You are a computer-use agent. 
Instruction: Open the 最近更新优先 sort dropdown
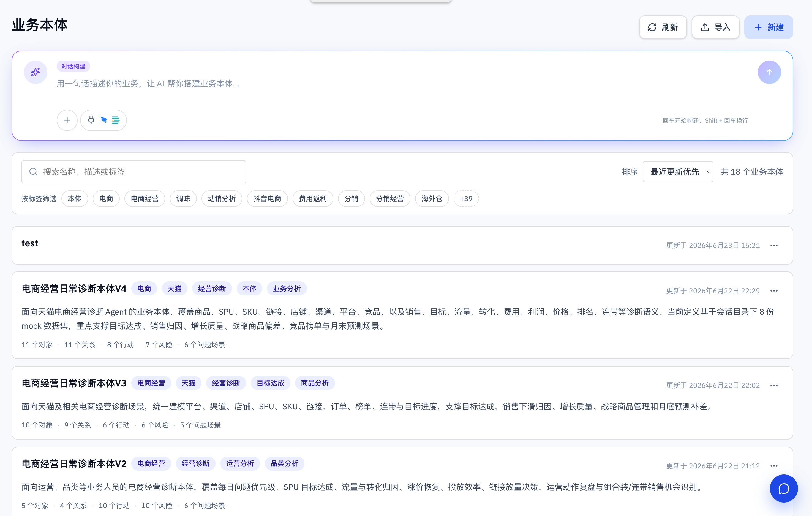678,172
